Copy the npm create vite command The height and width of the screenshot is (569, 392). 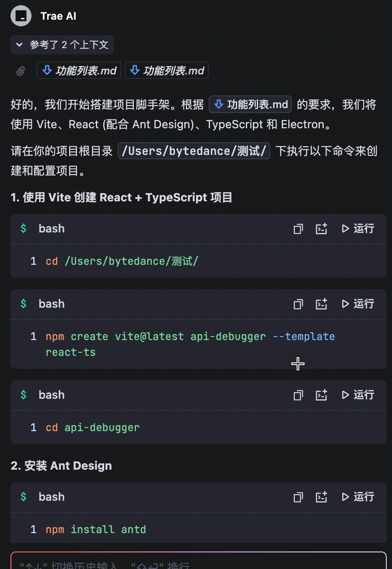298,304
